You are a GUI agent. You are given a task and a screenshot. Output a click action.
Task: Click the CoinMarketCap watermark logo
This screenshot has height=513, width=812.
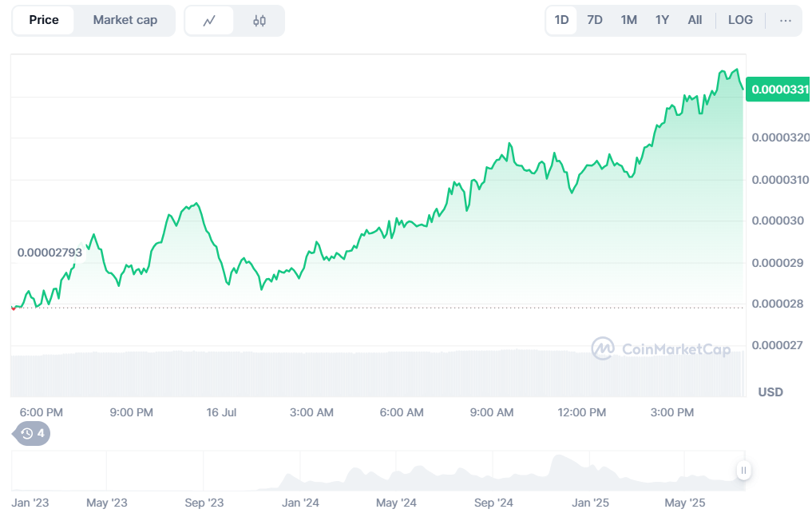coord(660,348)
